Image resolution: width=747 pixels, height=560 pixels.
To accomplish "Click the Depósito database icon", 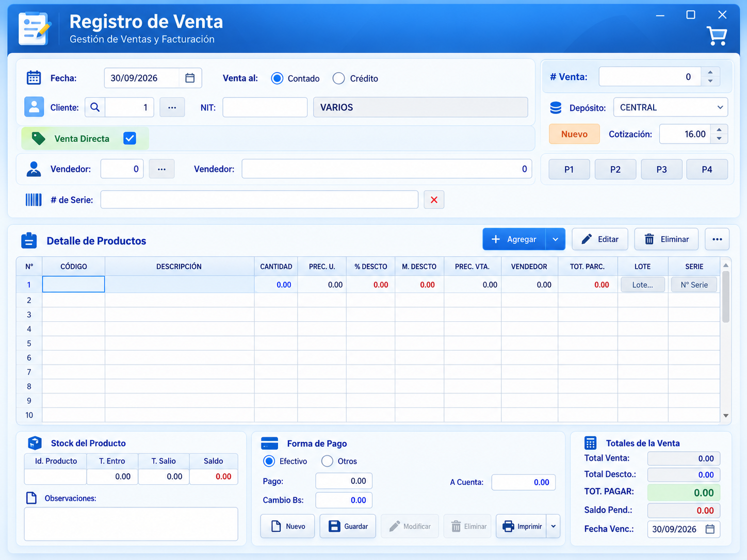I will coord(556,108).
